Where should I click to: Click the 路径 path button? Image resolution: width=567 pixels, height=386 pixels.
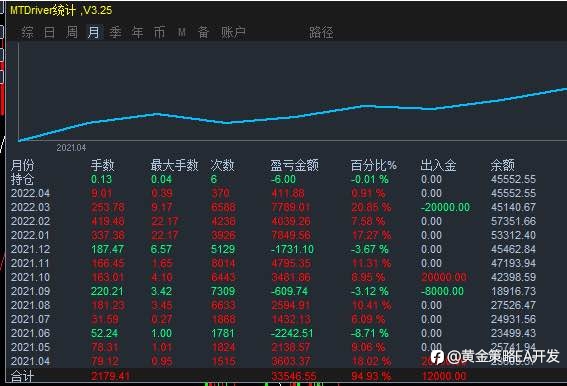321,33
